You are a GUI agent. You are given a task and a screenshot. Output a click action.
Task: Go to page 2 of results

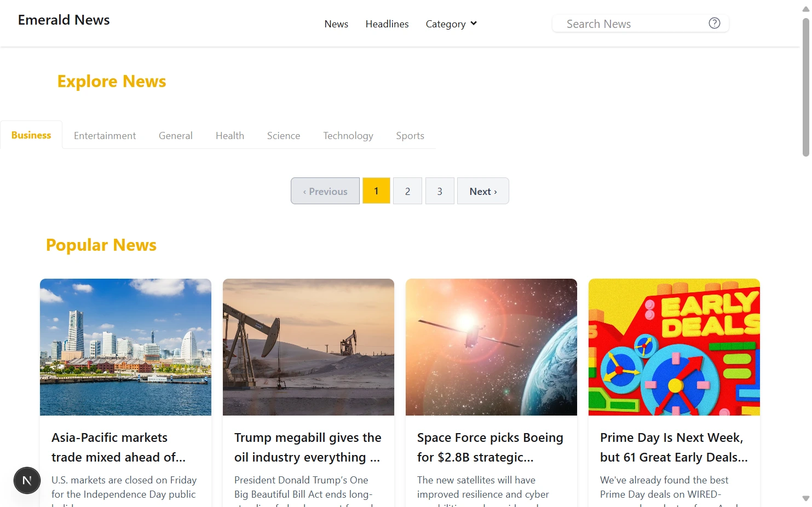(x=407, y=191)
